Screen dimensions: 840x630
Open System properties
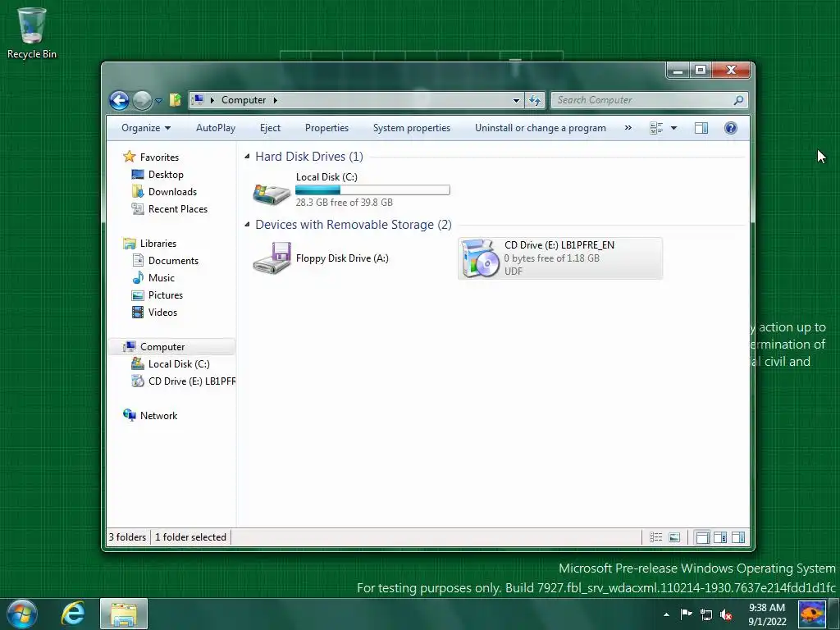[x=412, y=128]
